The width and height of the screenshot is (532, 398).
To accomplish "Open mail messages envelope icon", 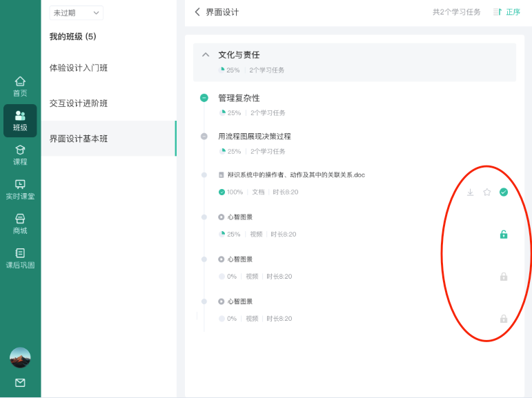I will pos(20,383).
